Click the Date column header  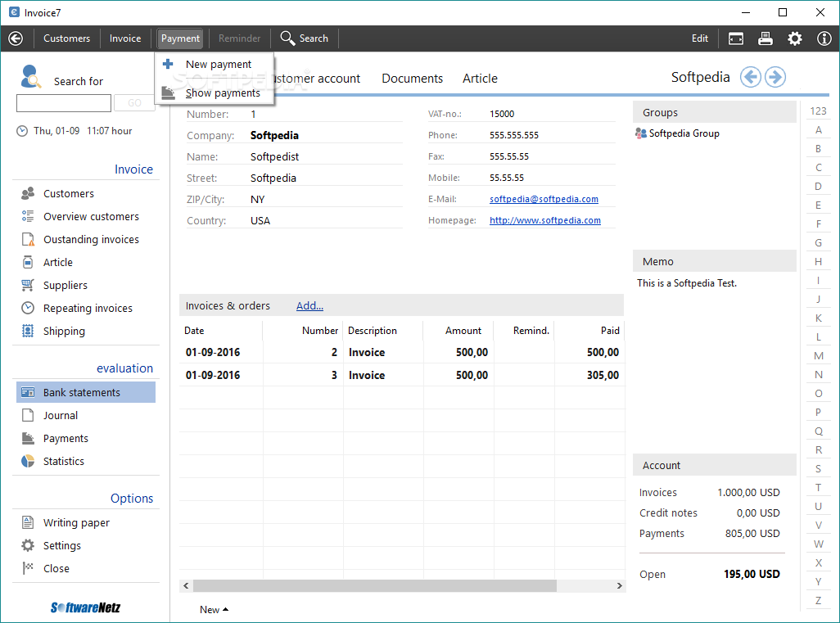point(221,331)
